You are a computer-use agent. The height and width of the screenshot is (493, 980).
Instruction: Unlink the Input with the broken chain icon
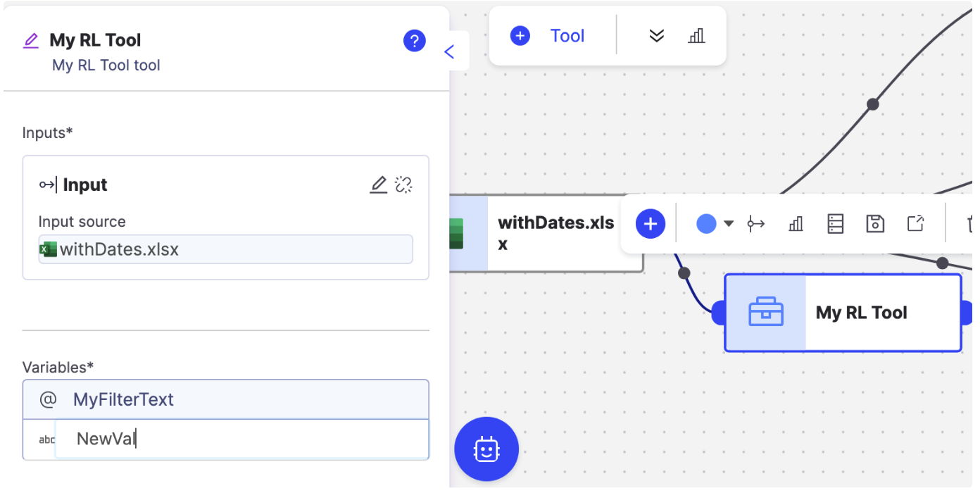(403, 185)
